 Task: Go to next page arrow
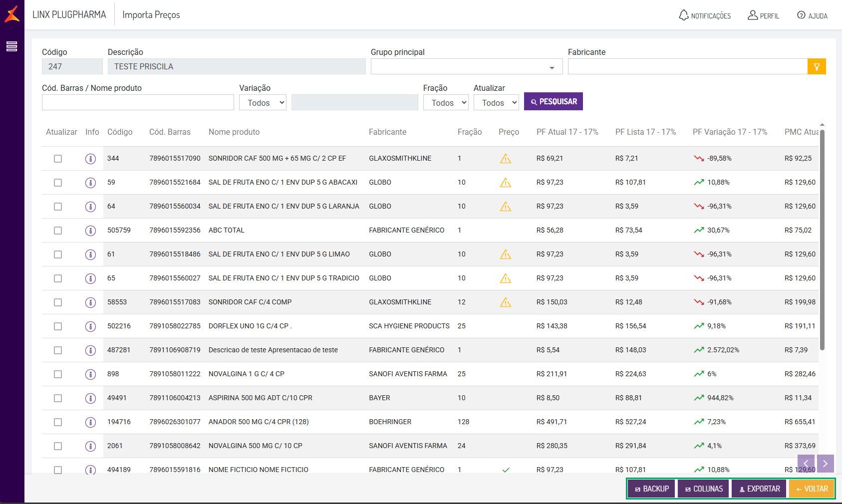point(826,464)
